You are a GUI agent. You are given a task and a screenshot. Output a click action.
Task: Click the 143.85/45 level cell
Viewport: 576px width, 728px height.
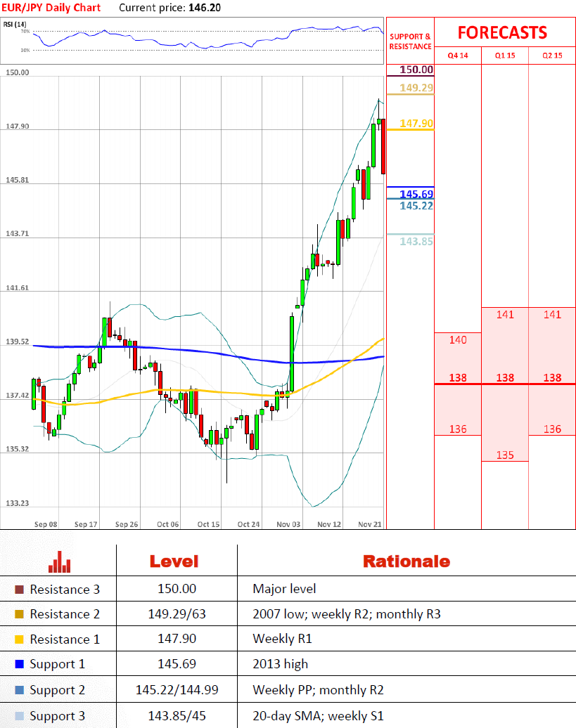point(177,716)
